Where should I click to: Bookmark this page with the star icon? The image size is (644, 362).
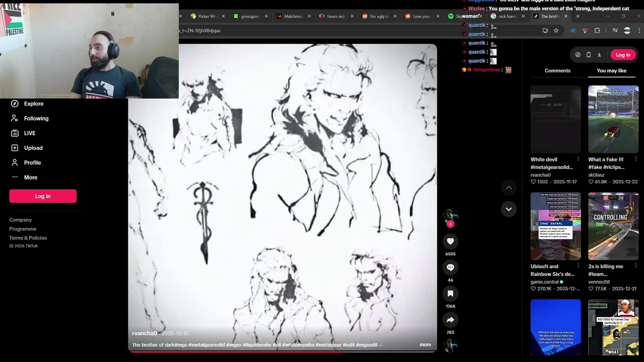pyautogui.click(x=556, y=31)
